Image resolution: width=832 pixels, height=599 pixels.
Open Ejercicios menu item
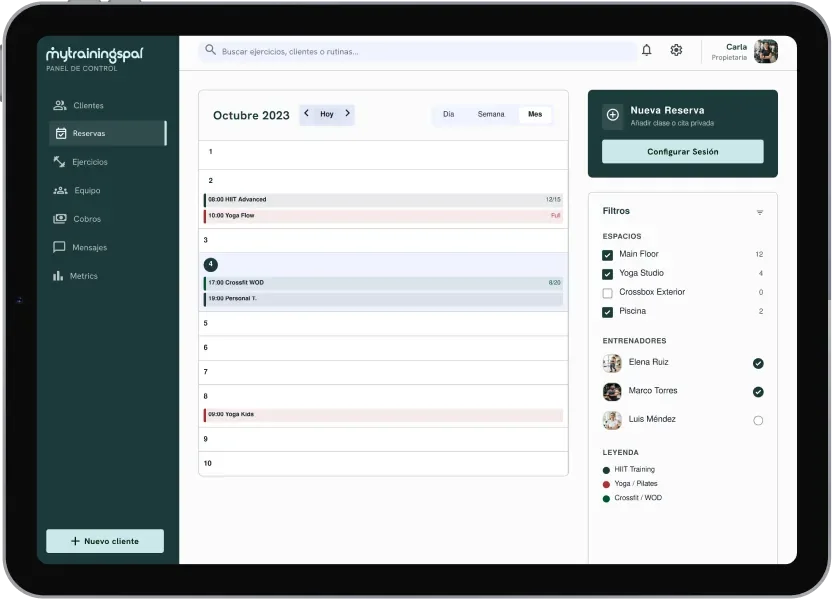(x=107, y=162)
